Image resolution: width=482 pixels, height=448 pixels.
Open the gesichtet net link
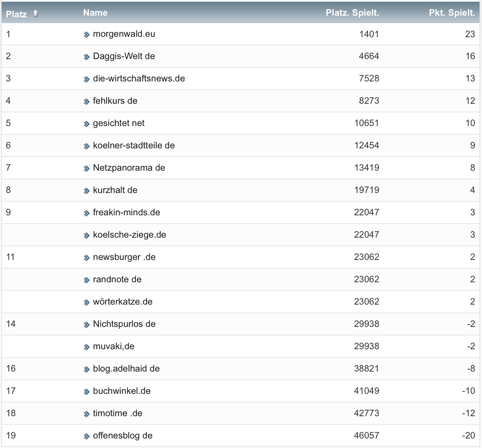click(x=119, y=123)
